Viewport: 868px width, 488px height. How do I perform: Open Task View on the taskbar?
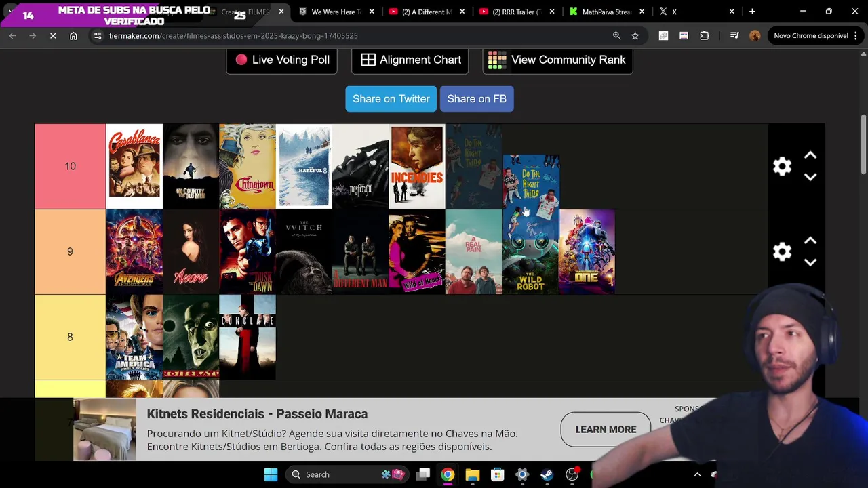pos(423,474)
